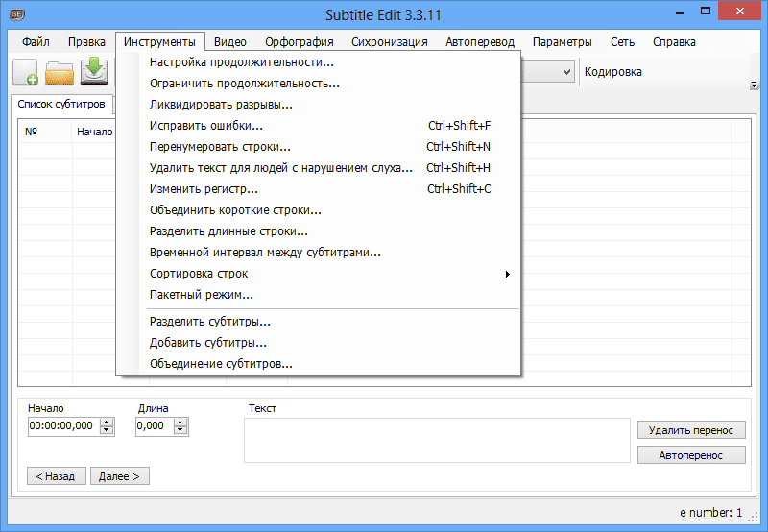Screen dimensions: 768x532
Task: Open the Синхронизация menu
Action: (x=390, y=42)
